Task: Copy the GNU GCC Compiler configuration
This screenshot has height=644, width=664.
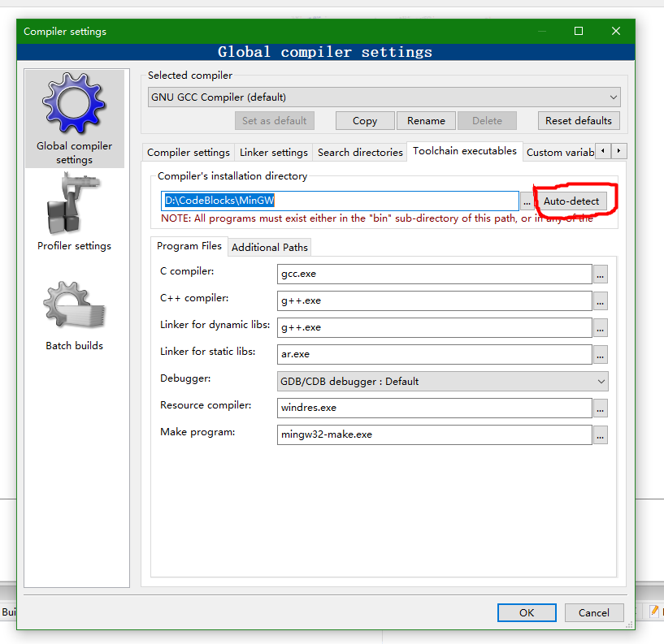Action: [364, 120]
